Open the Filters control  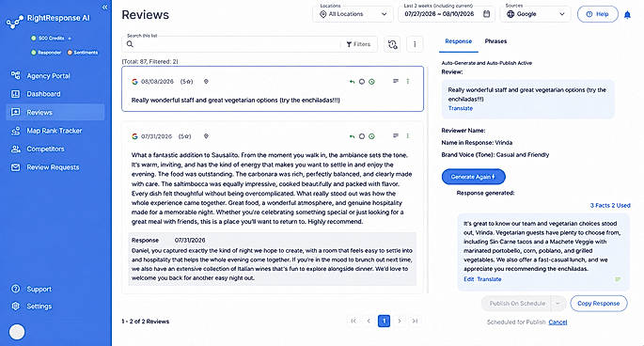coord(358,44)
